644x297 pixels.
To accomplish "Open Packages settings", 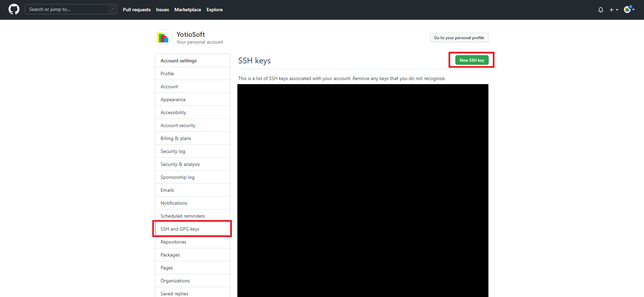I will click(x=192, y=255).
